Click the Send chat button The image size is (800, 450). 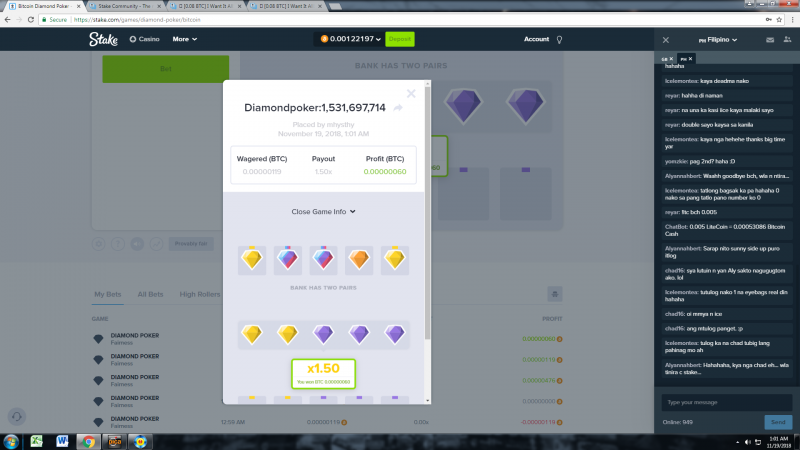point(778,422)
